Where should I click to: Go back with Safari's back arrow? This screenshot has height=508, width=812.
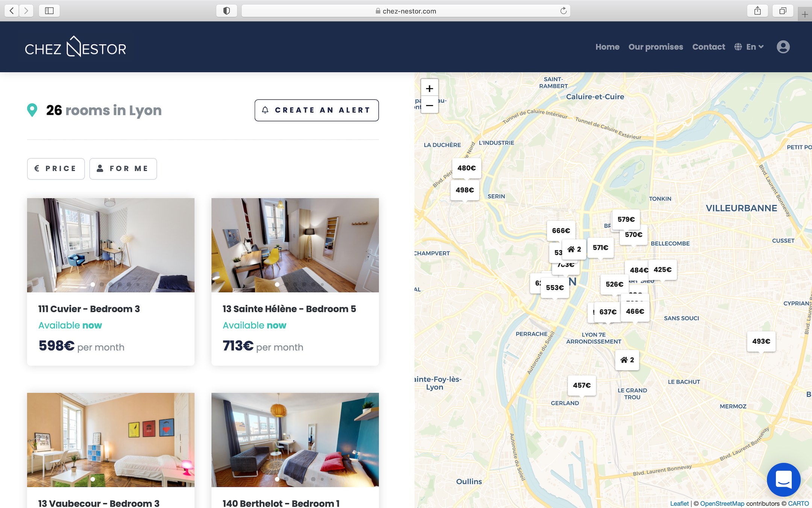tap(12, 11)
